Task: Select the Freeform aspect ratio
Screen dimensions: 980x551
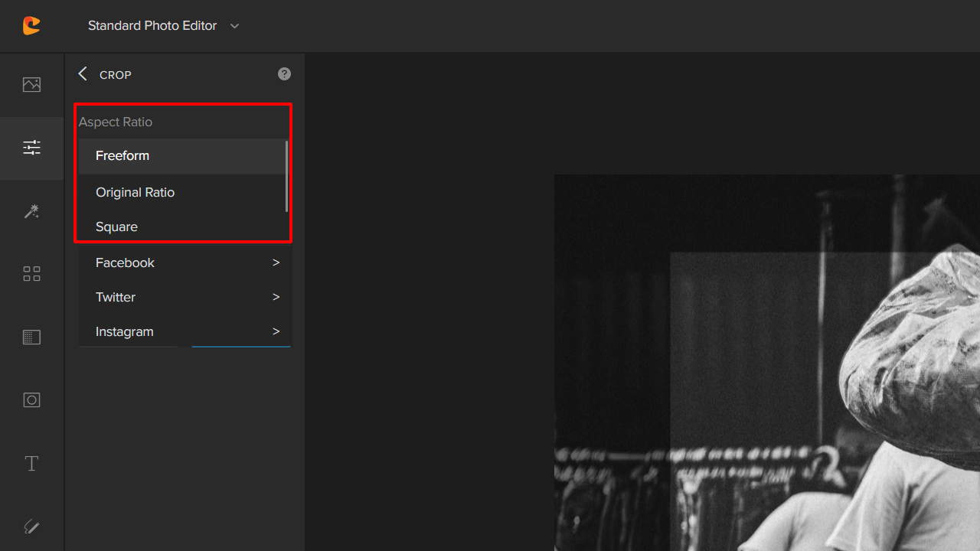Action: pyautogui.click(x=122, y=155)
